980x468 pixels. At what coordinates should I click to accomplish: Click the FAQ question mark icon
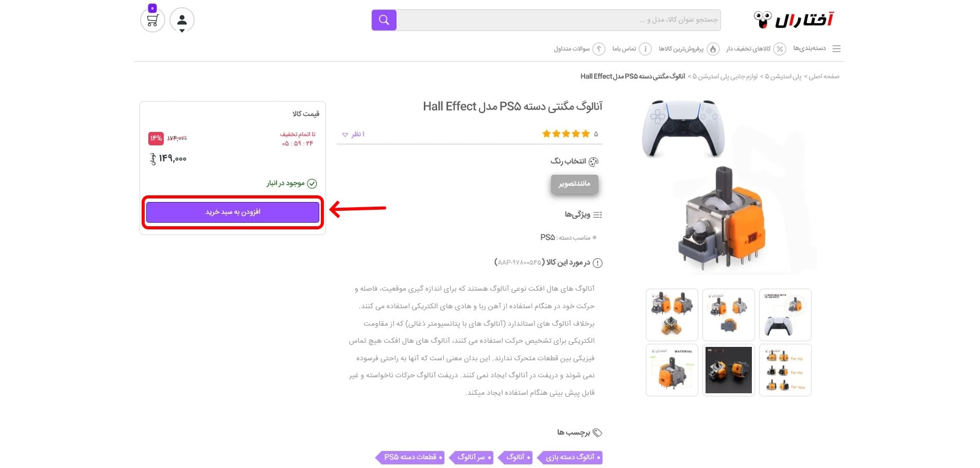click(598, 49)
